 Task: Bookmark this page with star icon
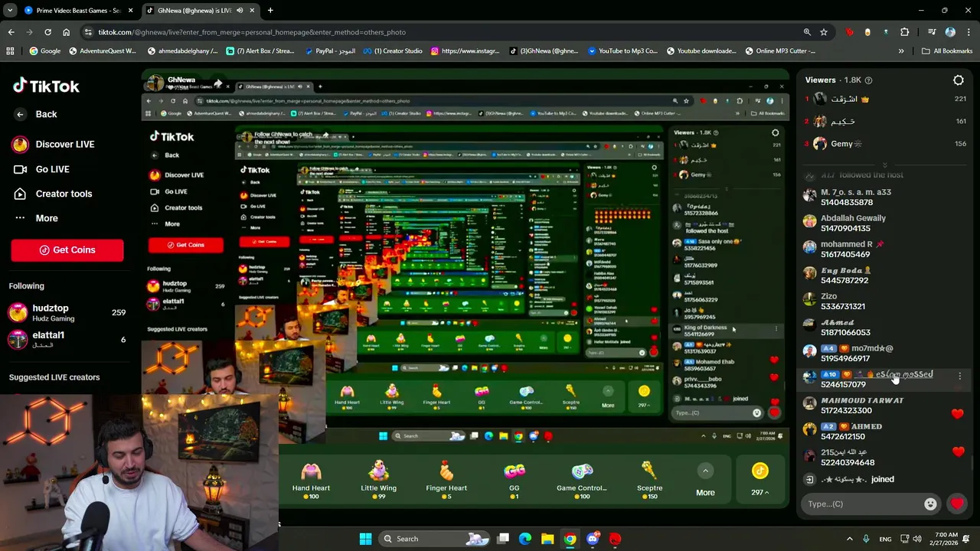(x=824, y=32)
